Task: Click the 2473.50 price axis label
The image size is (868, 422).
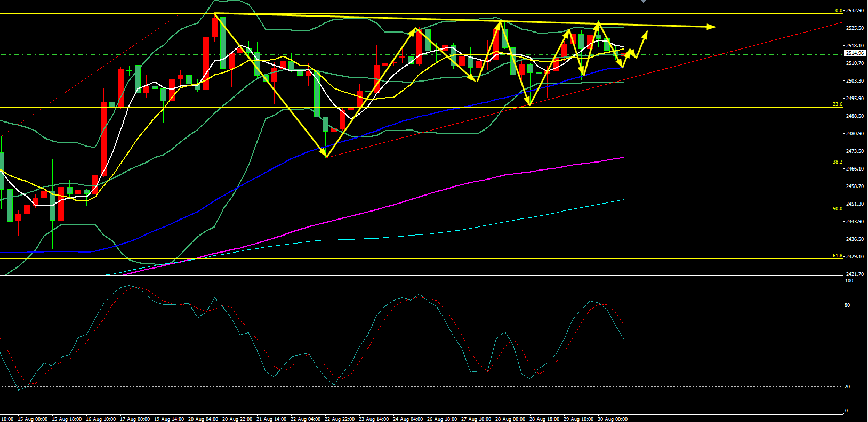Action: point(855,151)
